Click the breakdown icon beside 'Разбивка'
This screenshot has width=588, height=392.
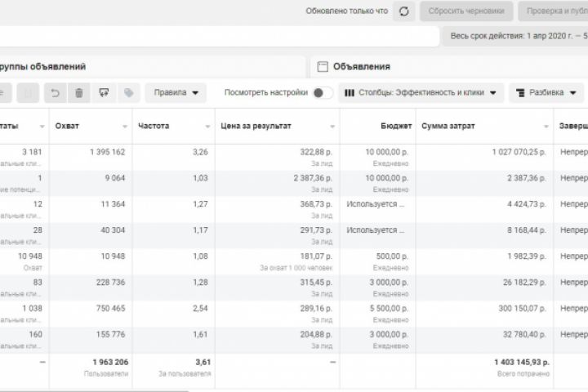coord(519,93)
